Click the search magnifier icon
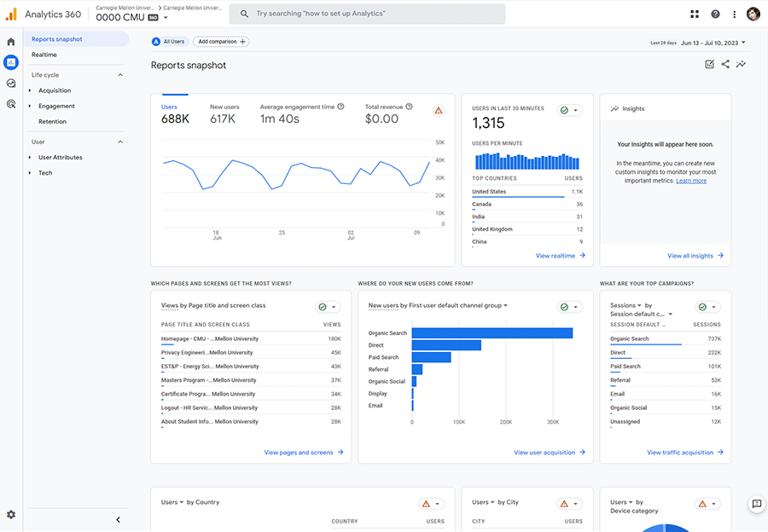The width and height of the screenshot is (768, 532). point(244,14)
